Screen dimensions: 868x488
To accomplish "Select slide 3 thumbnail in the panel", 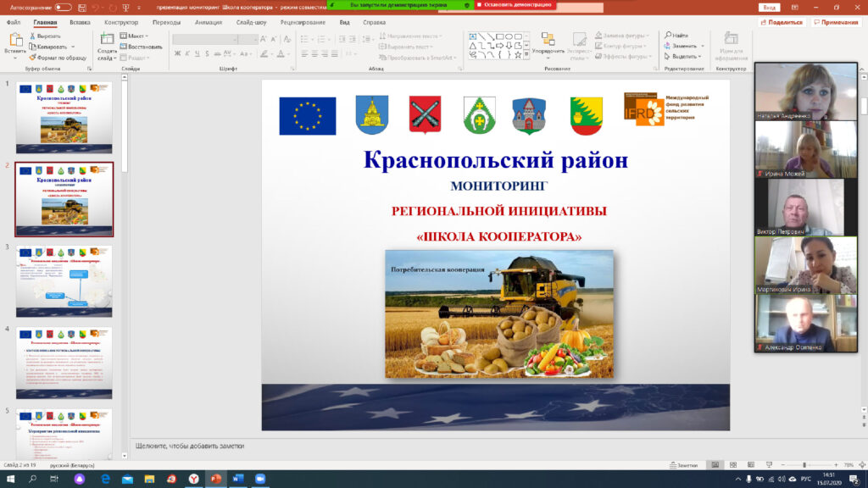I will click(x=64, y=281).
